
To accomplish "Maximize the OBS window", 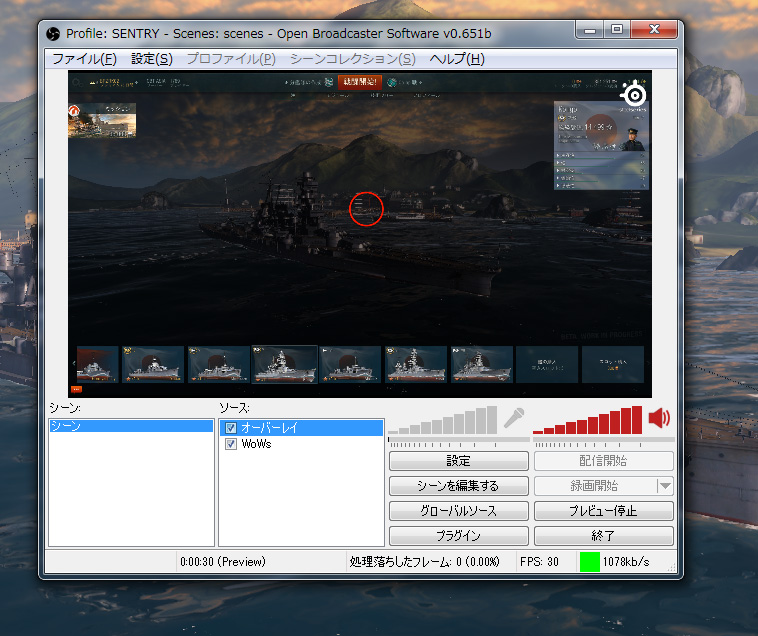I will tap(617, 30).
